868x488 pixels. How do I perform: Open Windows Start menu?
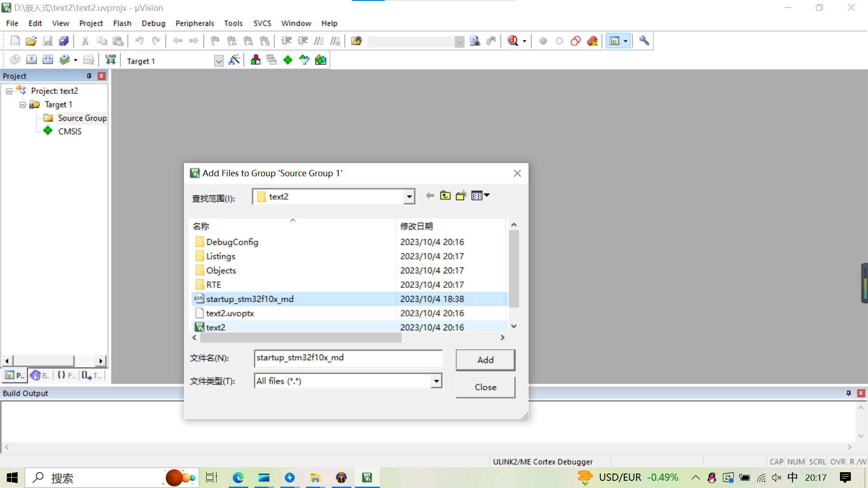(x=12, y=478)
